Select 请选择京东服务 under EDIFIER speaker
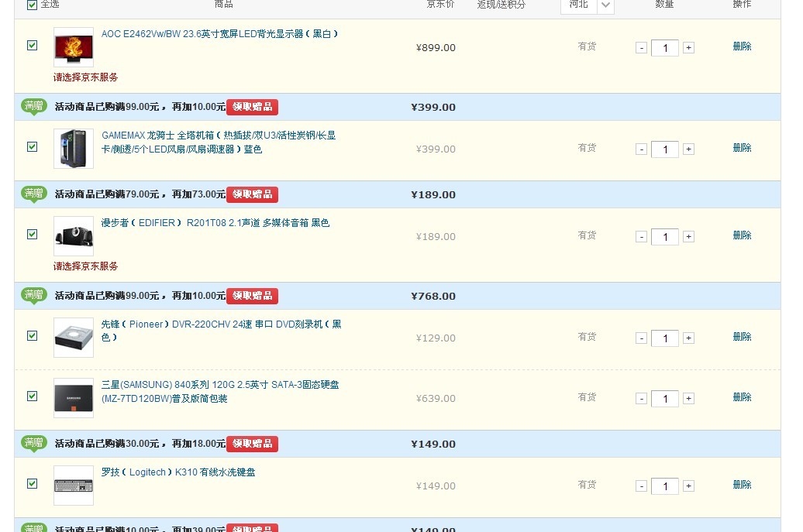 (85, 266)
